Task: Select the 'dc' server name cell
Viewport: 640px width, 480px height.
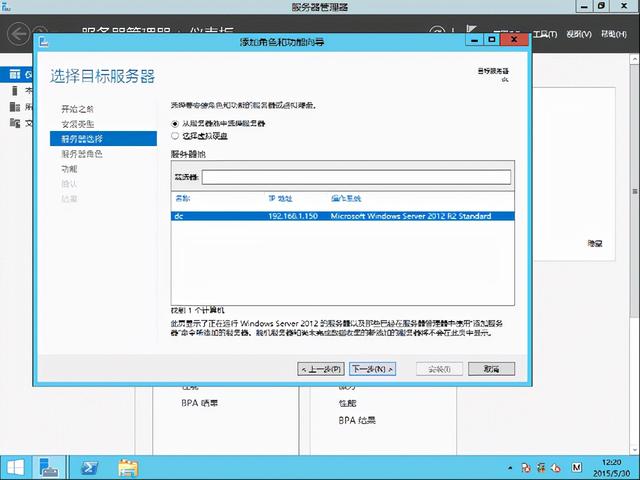Action: [179, 216]
